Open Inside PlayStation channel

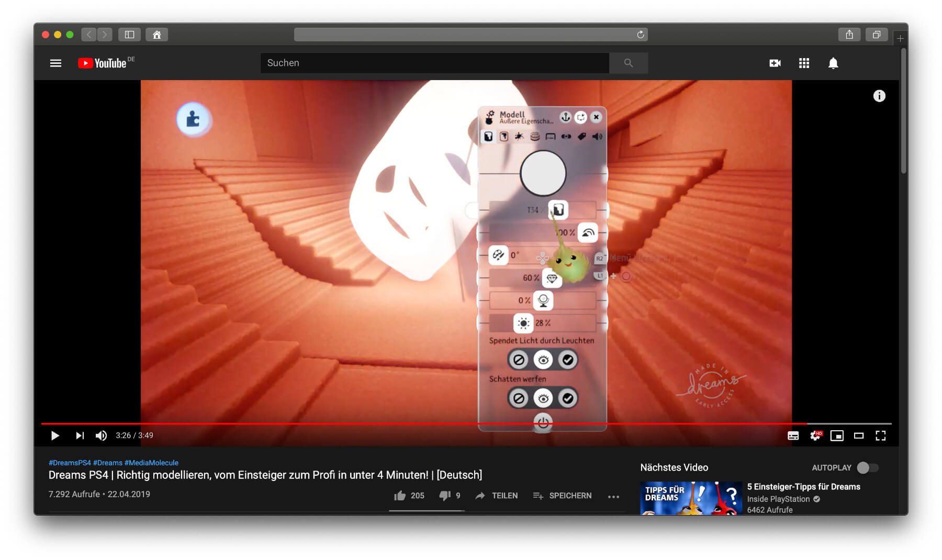pyautogui.click(x=778, y=499)
